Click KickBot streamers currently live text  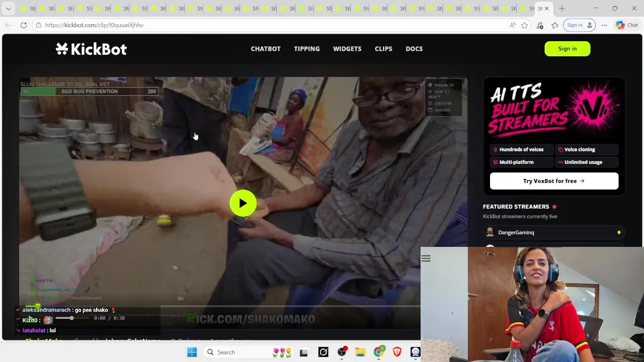(520, 216)
